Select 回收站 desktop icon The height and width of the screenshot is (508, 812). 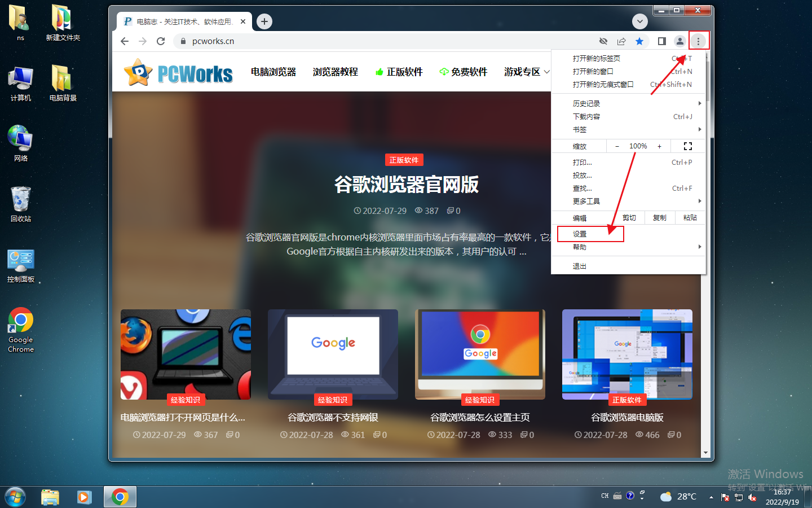pos(21,204)
